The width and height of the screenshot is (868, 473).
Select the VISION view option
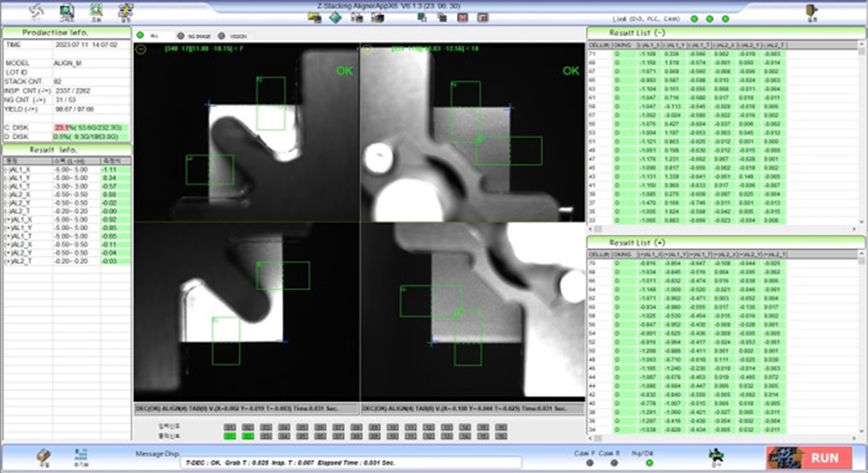pyautogui.click(x=222, y=35)
